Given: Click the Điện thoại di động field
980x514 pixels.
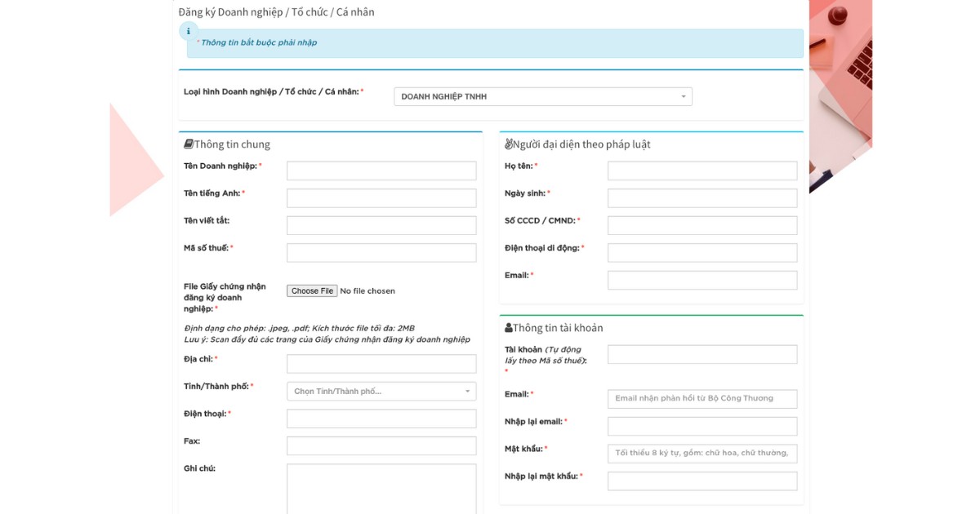Looking at the screenshot, I should [702, 253].
